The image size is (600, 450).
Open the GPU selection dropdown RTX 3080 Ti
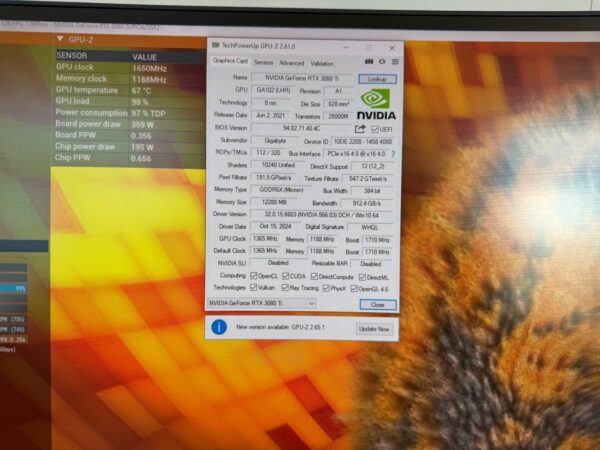pos(262,303)
